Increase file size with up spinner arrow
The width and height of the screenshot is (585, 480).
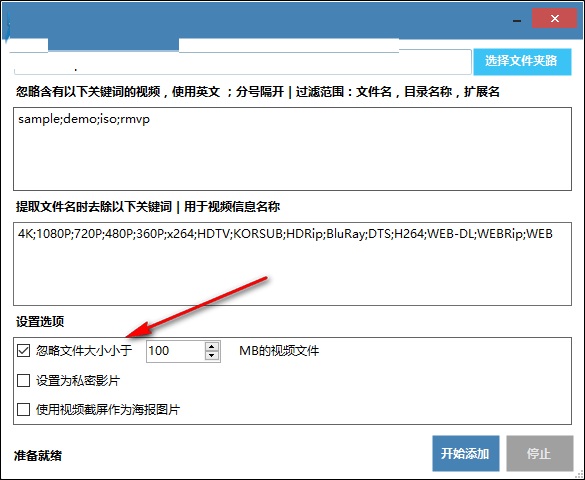(212, 346)
